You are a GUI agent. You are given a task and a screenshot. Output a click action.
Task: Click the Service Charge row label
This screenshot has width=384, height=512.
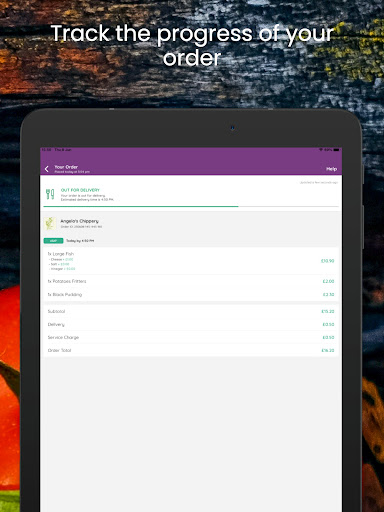(x=63, y=337)
